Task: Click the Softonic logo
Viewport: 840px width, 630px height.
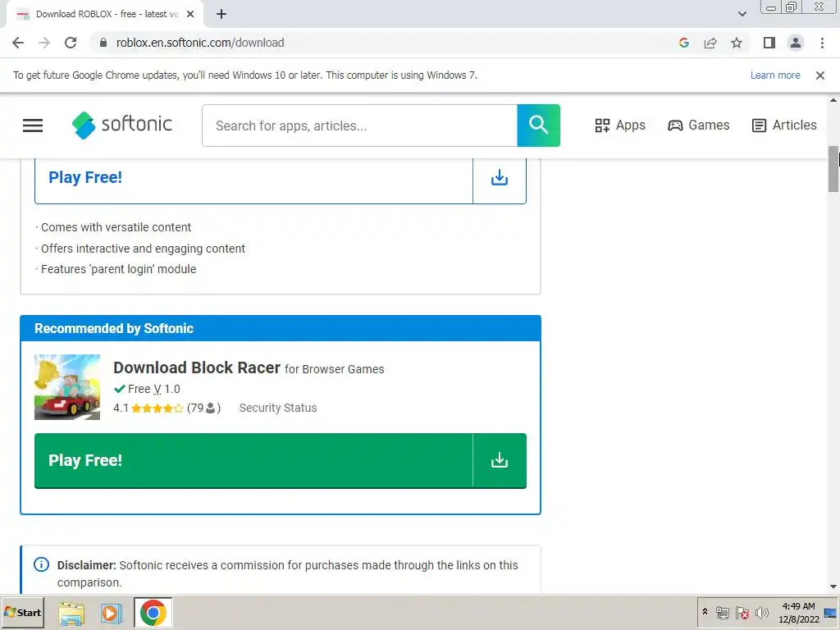Action: (x=122, y=125)
